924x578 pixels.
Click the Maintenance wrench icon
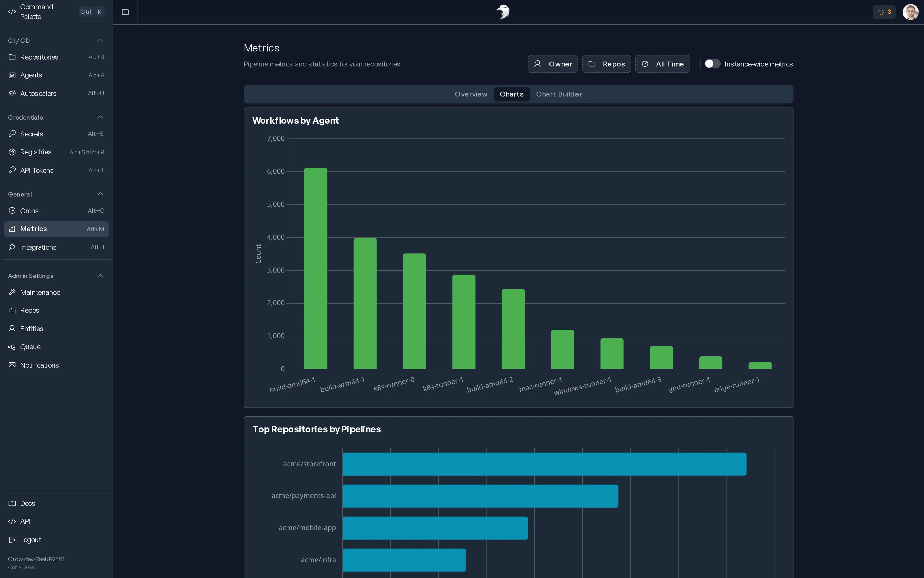12,292
